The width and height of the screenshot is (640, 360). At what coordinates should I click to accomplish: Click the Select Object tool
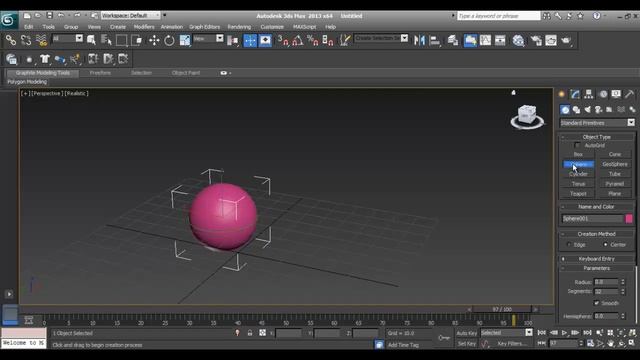point(91,40)
